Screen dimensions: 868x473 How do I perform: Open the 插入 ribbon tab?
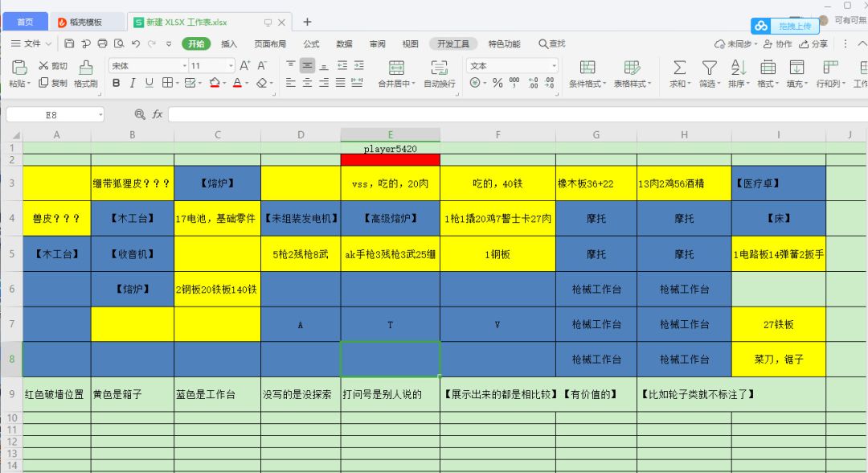[228, 43]
